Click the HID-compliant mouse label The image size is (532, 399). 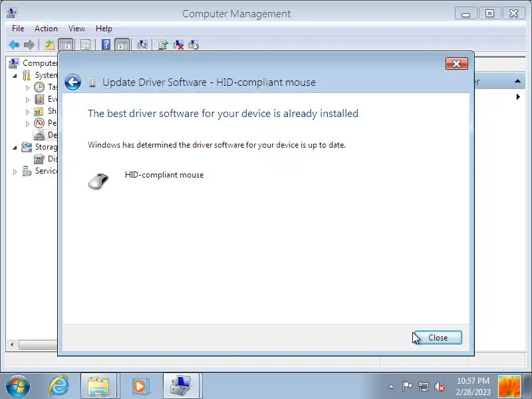pos(164,175)
